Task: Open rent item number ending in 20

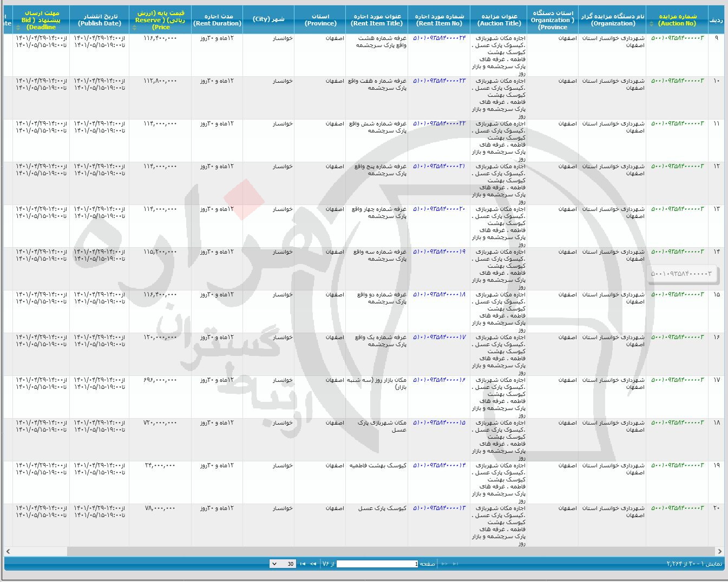Action: coord(439,209)
